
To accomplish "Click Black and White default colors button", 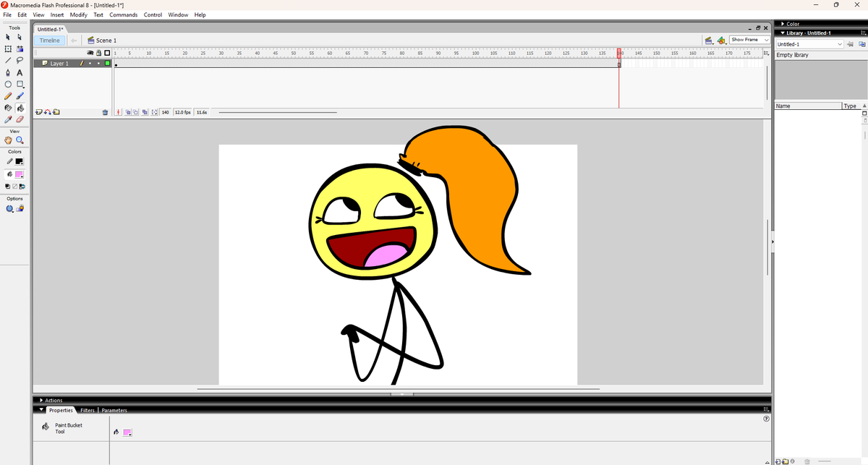I will [8, 187].
